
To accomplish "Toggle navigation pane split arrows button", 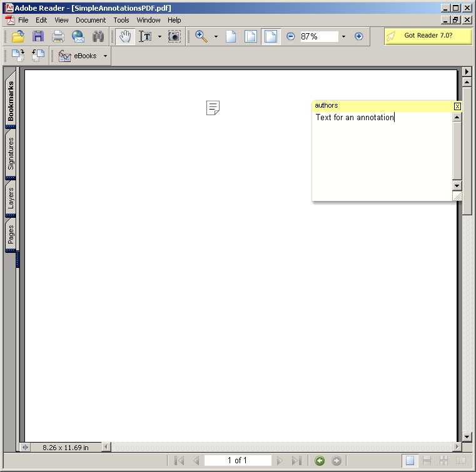I will (x=25, y=447).
